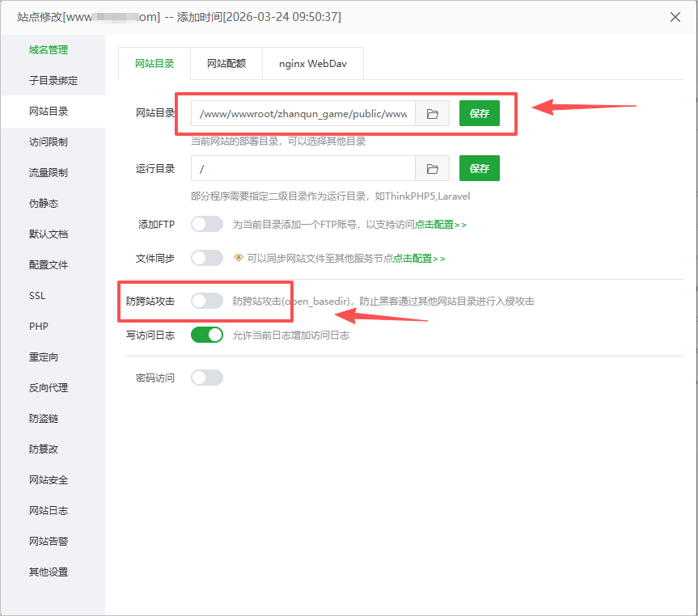Close the 站点修改 dialog
The width and height of the screenshot is (698, 616).
click(x=675, y=17)
